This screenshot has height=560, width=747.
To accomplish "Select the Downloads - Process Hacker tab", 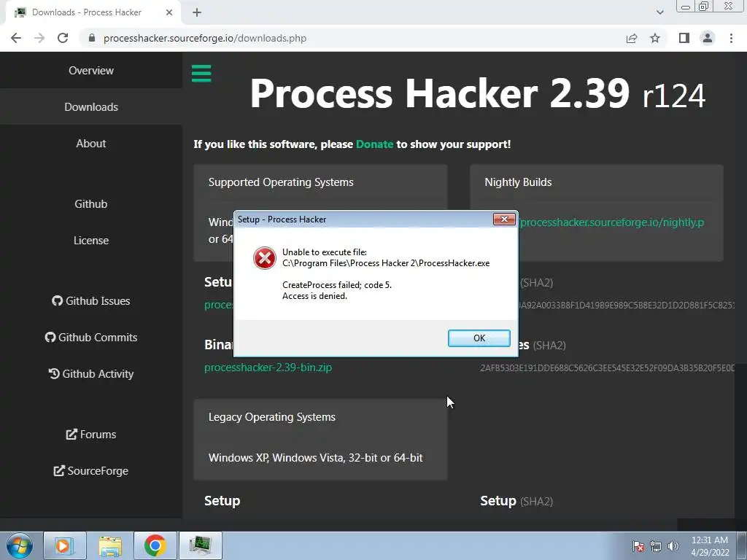I will pos(93,12).
